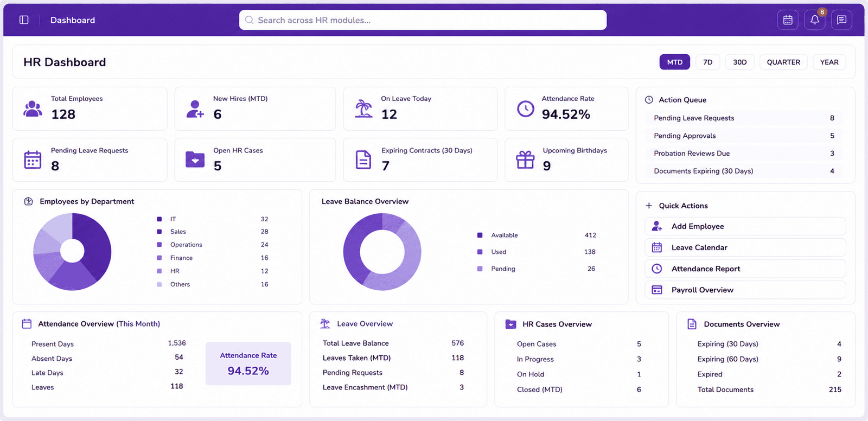Click the Total Documents row
This screenshot has height=421, width=868.
pos(769,390)
